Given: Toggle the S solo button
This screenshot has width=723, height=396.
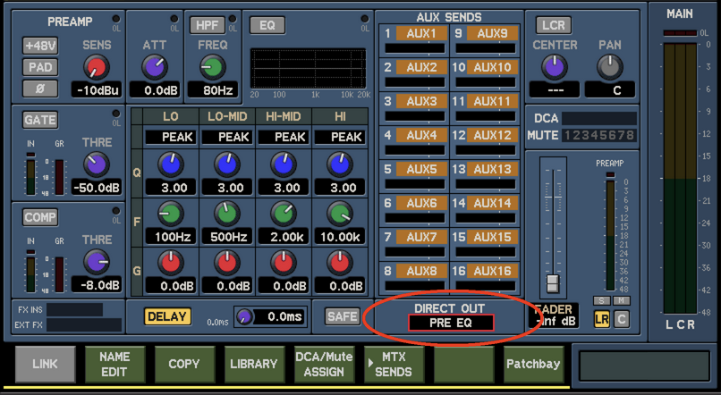Looking at the screenshot, I should point(601,301).
